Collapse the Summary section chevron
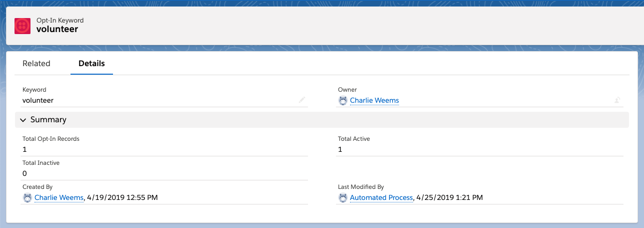Viewport: 644px width, 228px height. tap(23, 120)
